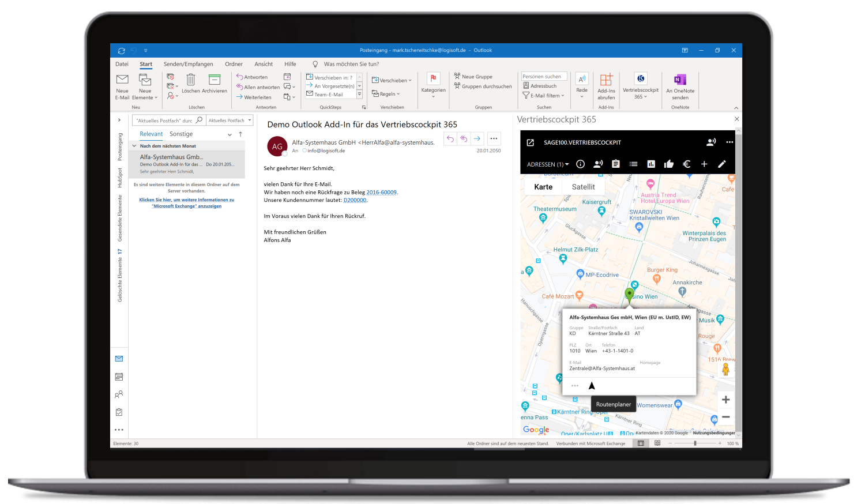Viewport: 865px width, 504px height.
Task: Click the Routenplaner navigation arrow icon
Action: pyautogui.click(x=592, y=386)
